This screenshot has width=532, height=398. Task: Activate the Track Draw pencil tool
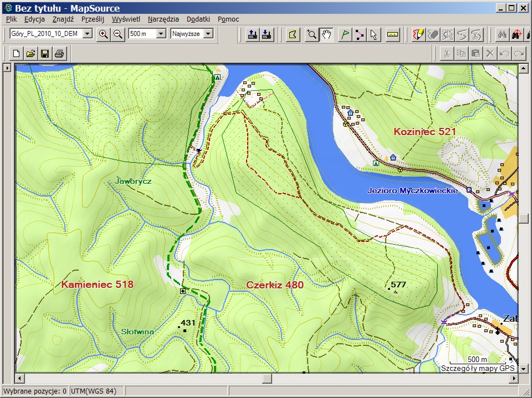point(419,34)
